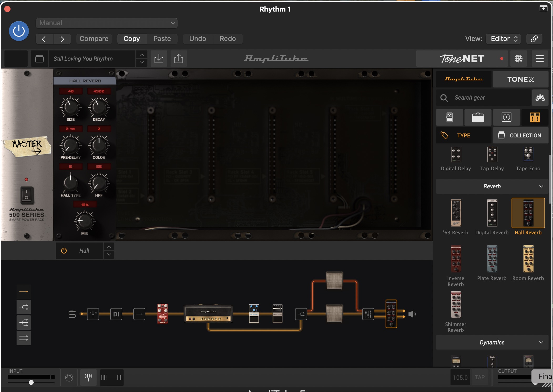Select the dual parallel signal routing
Image resolution: width=553 pixels, height=392 pixels.
pyautogui.click(x=24, y=338)
